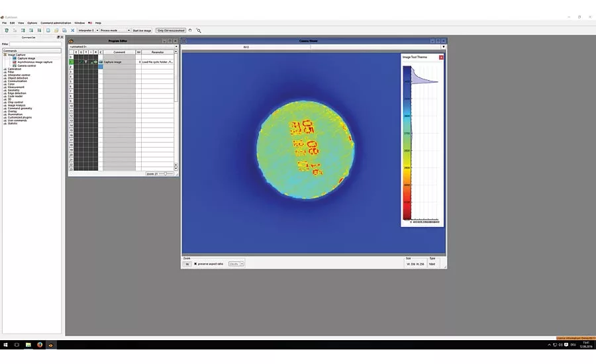Click the magnifier search icon in toolbar
Image resolution: width=596 pixels, height=364 pixels.
[x=199, y=30]
